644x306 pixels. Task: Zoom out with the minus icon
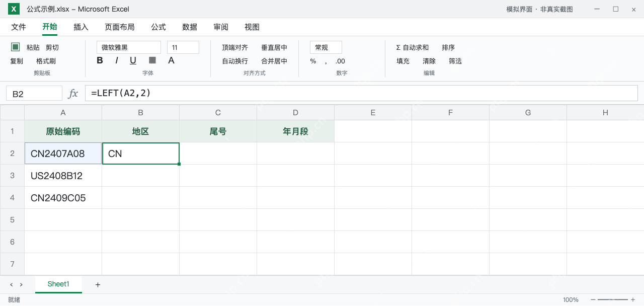tap(593, 299)
